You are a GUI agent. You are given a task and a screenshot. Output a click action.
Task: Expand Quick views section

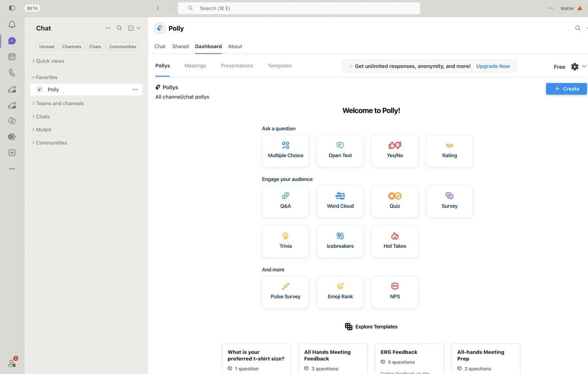tap(48, 61)
